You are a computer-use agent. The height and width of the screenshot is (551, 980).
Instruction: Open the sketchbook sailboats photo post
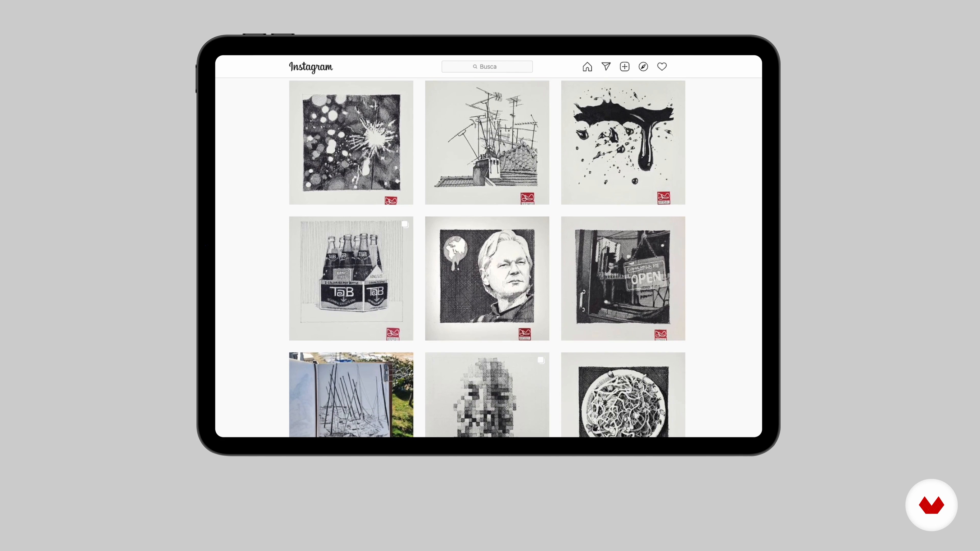tap(351, 394)
